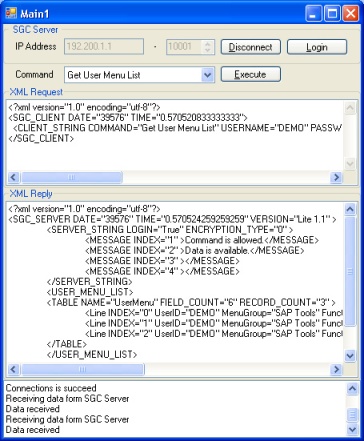Viewport: 364px width, 441px height.
Task: Click the 'Command is allowed.' message line
Action: [202, 240]
